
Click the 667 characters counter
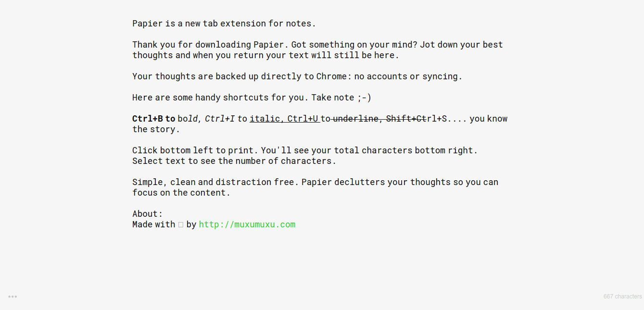(622, 297)
